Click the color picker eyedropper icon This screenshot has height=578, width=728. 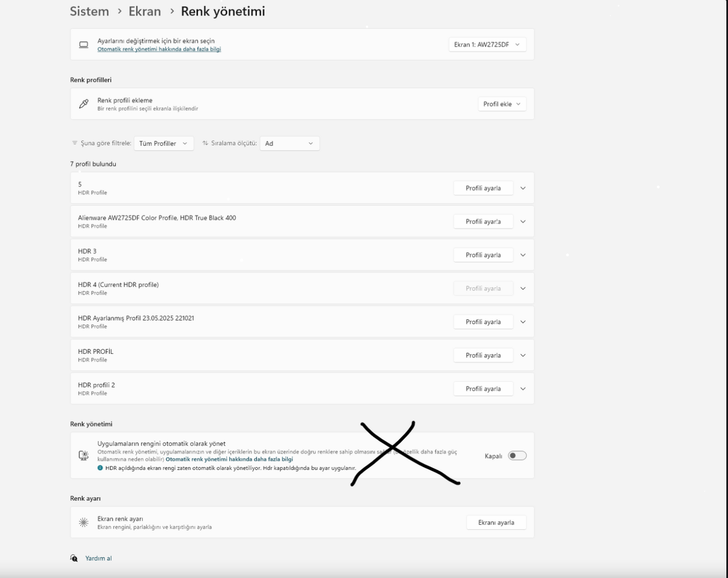[84, 104]
